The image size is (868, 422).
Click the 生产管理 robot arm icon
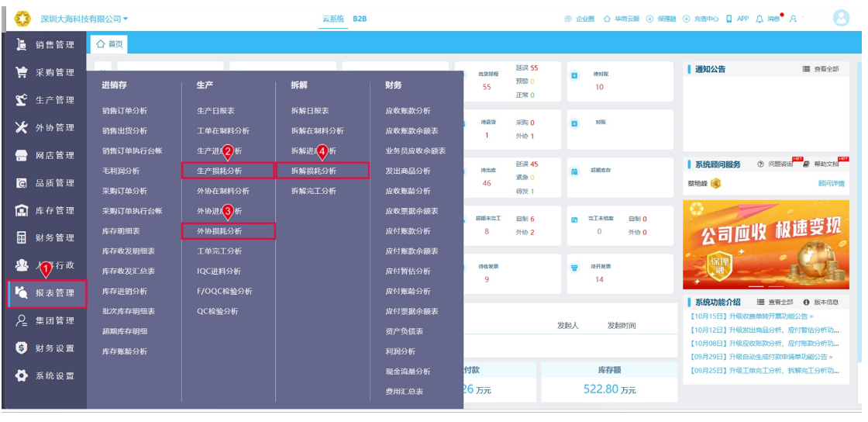[22, 100]
